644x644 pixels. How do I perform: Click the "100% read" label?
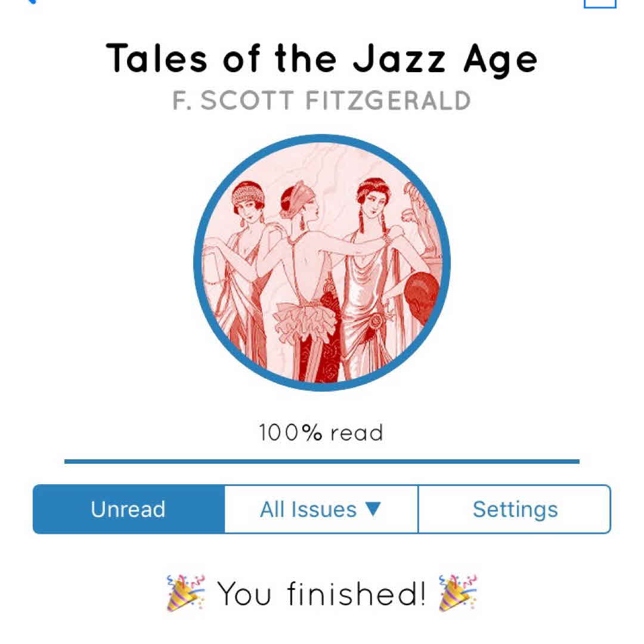pyautogui.click(x=321, y=432)
